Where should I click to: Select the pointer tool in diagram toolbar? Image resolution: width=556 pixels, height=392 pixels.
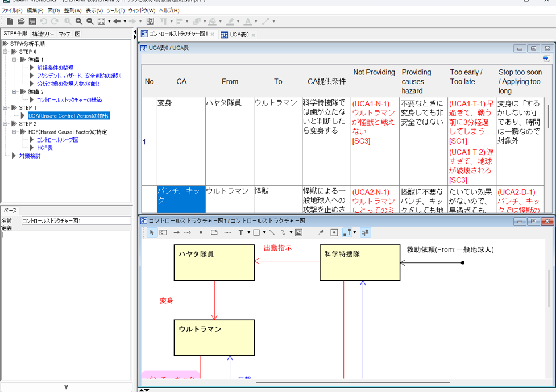click(x=152, y=232)
